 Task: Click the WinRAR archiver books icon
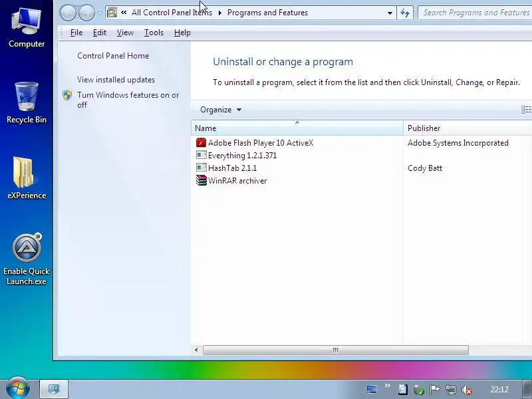tap(201, 180)
